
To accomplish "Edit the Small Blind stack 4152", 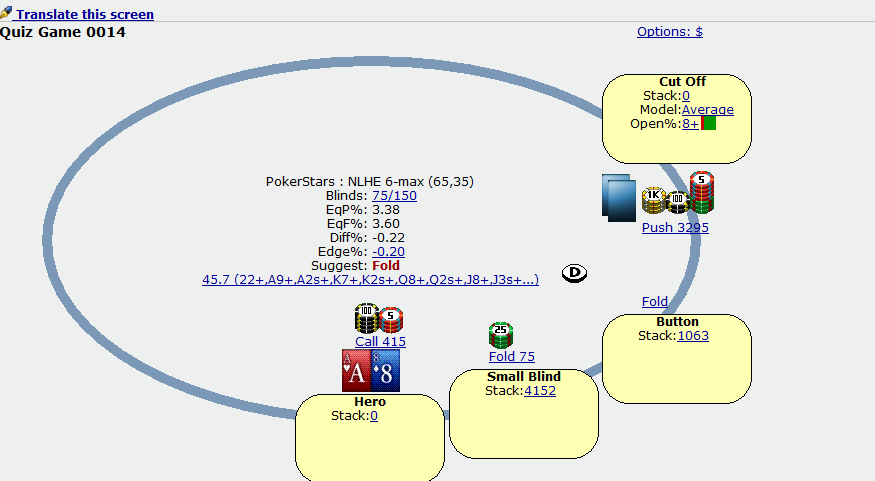I will tap(540, 391).
